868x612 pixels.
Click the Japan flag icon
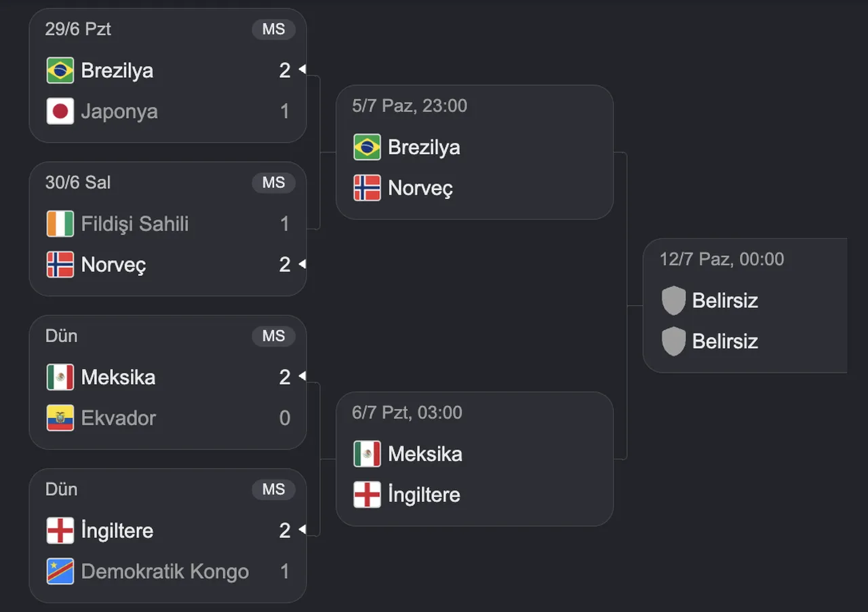(x=60, y=111)
